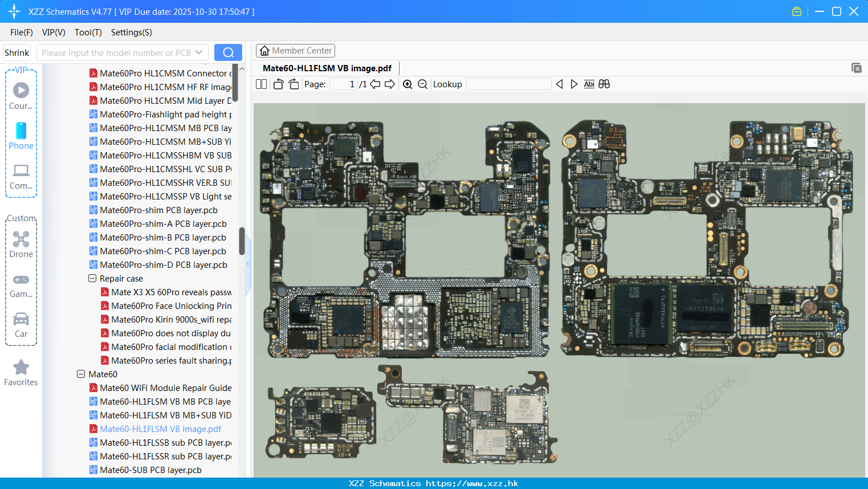The image size is (868, 489).
Task: Rotate page clockwise
Action: [294, 84]
